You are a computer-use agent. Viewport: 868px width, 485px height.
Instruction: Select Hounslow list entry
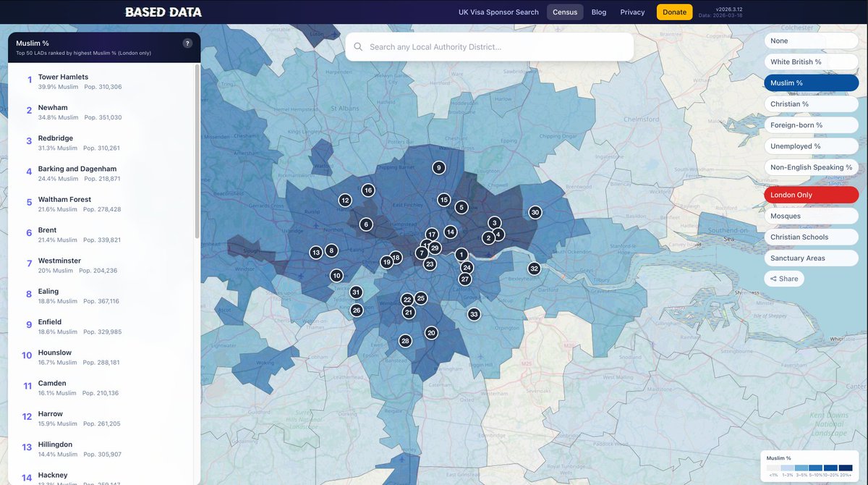101,358
